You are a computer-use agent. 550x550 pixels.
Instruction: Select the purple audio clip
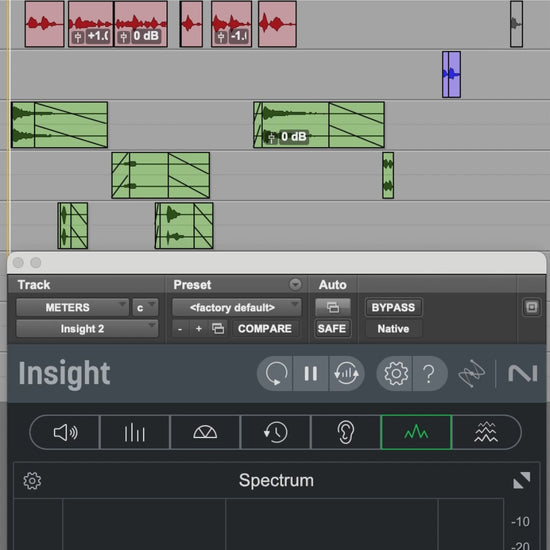pyautogui.click(x=451, y=74)
